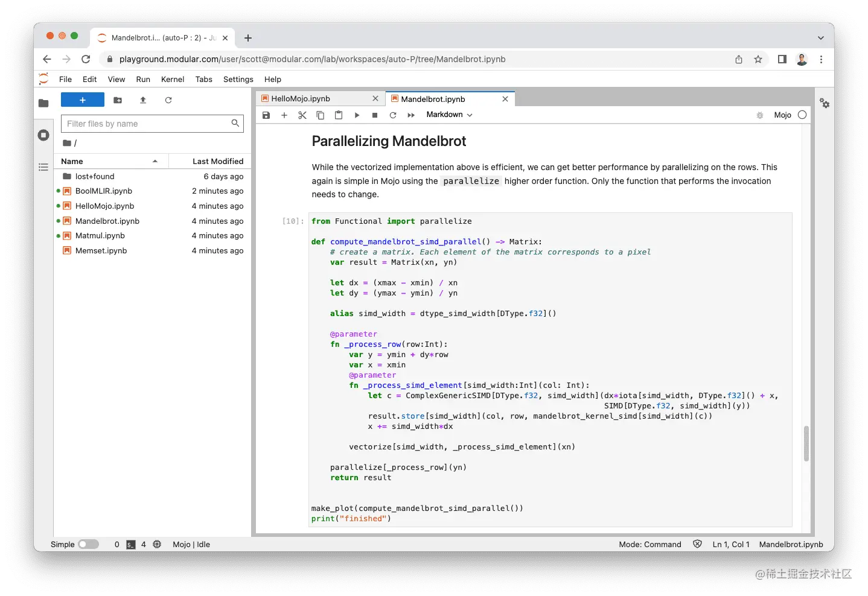Open the table of contents sidebar icon
The image size is (868, 596).
coord(43,167)
